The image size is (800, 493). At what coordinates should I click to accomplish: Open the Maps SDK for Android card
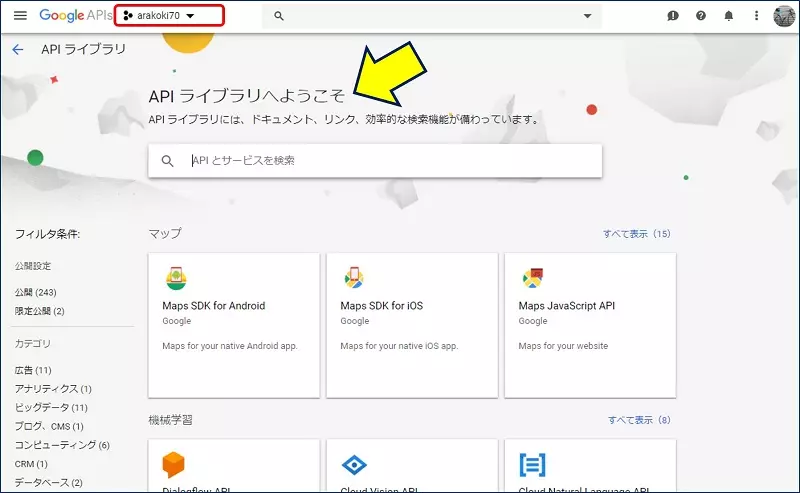pyautogui.click(x=234, y=325)
